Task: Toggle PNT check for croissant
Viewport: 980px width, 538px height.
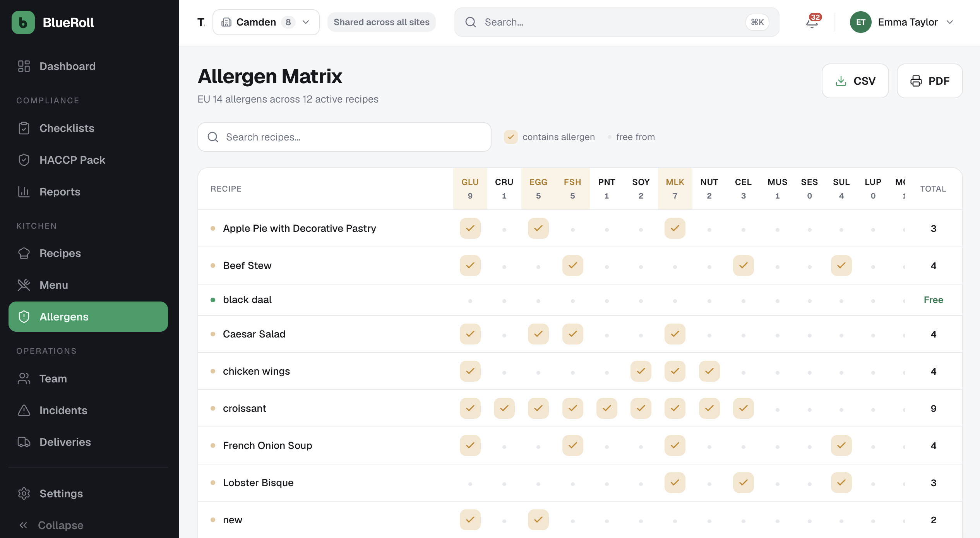Action: 607,408
